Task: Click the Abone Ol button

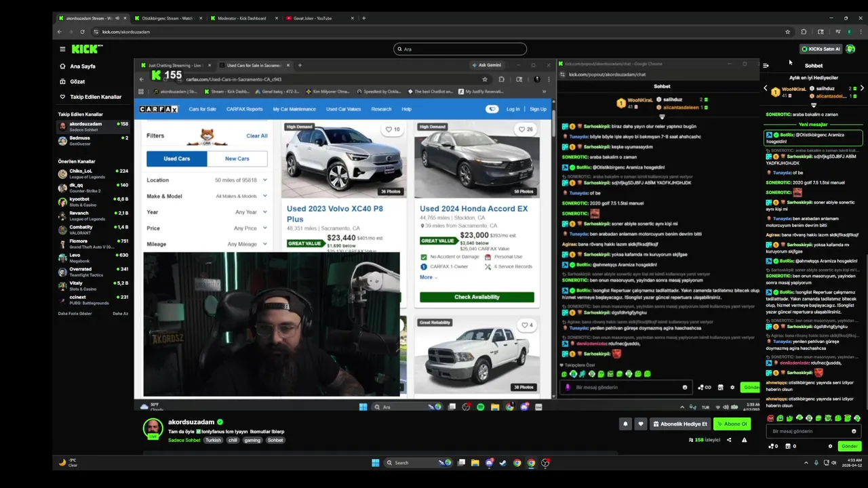Action: pyautogui.click(x=732, y=424)
